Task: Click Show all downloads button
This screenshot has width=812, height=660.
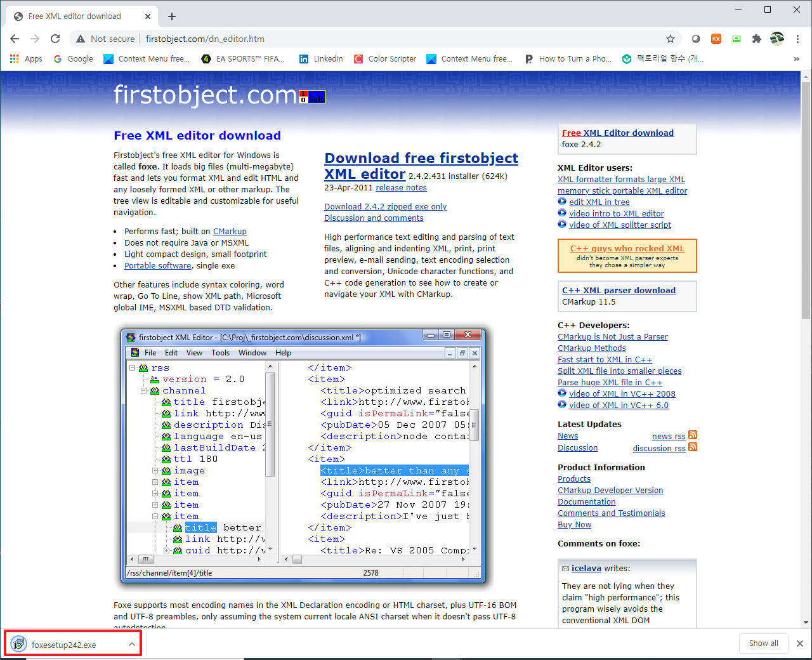Action: tap(763, 643)
